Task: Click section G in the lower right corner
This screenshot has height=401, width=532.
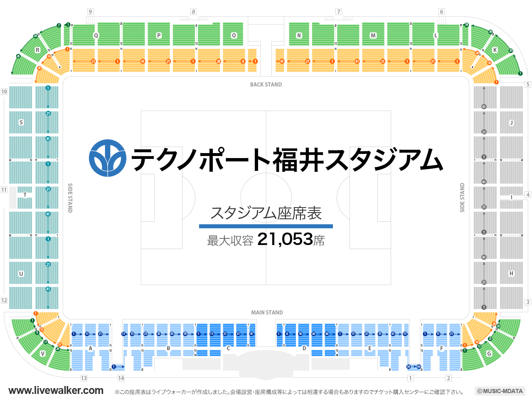Action: [x=490, y=353]
